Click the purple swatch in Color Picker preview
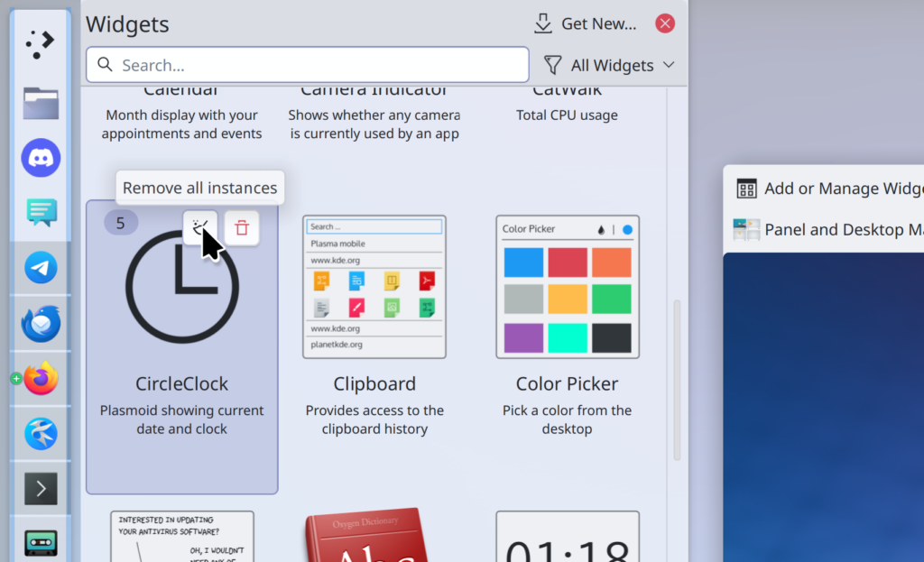924x562 pixels. pos(523,338)
